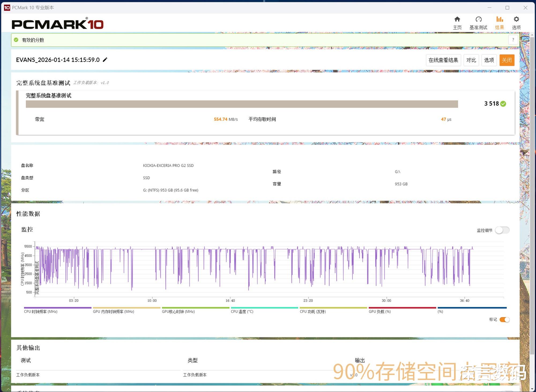Viewport: 536px width, 392px height.
Task: Toggle CPU clock frequency legend series
Action: (x=41, y=311)
